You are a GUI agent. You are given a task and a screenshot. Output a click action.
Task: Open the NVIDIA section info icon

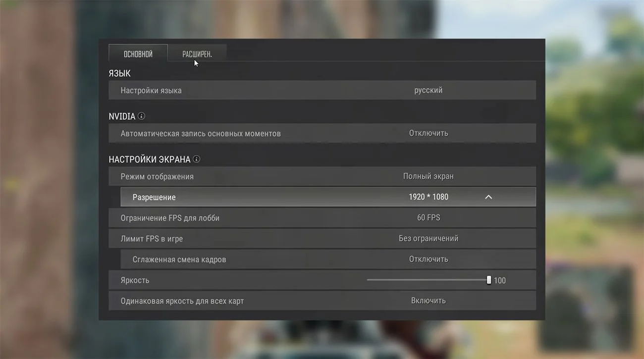tap(141, 116)
